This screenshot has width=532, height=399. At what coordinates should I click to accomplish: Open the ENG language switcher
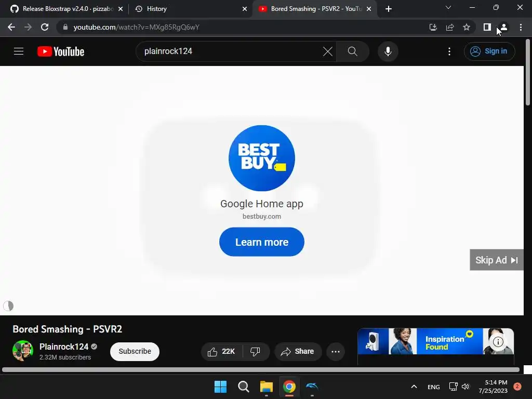click(x=434, y=387)
